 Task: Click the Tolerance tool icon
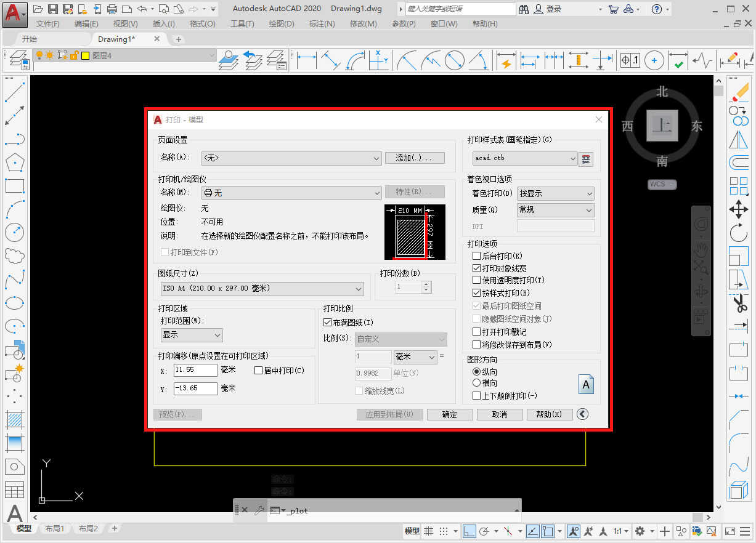point(630,60)
